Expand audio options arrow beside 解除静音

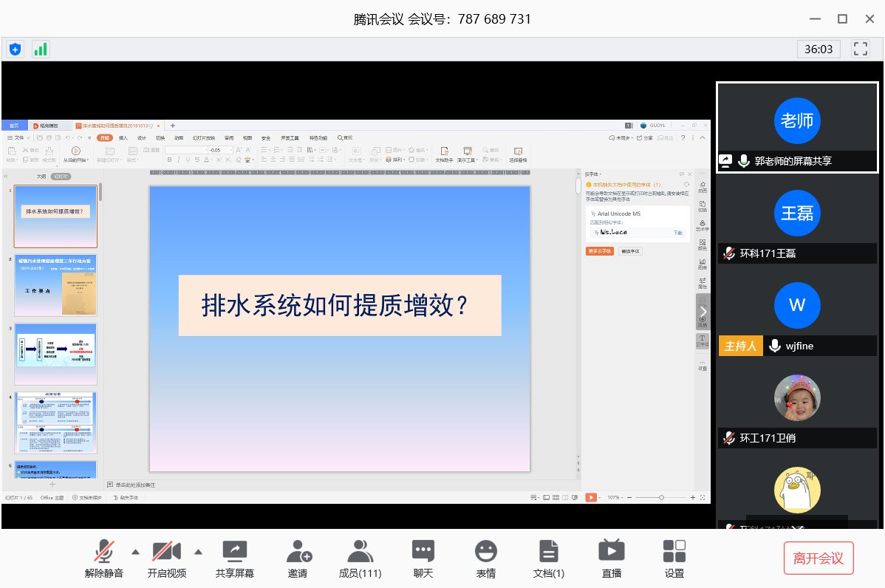[x=135, y=552]
